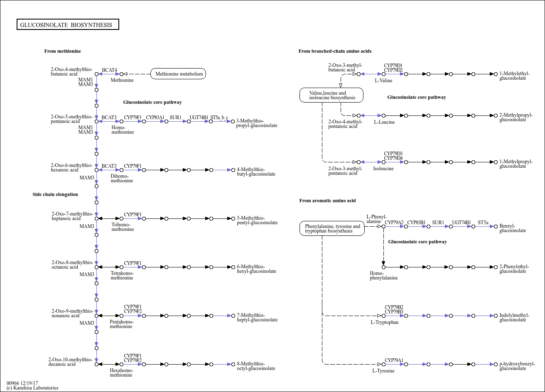The height and width of the screenshot is (392, 545).
Task: Select the CYP79D3 enzyme label
Action: pyautogui.click(x=393, y=154)
